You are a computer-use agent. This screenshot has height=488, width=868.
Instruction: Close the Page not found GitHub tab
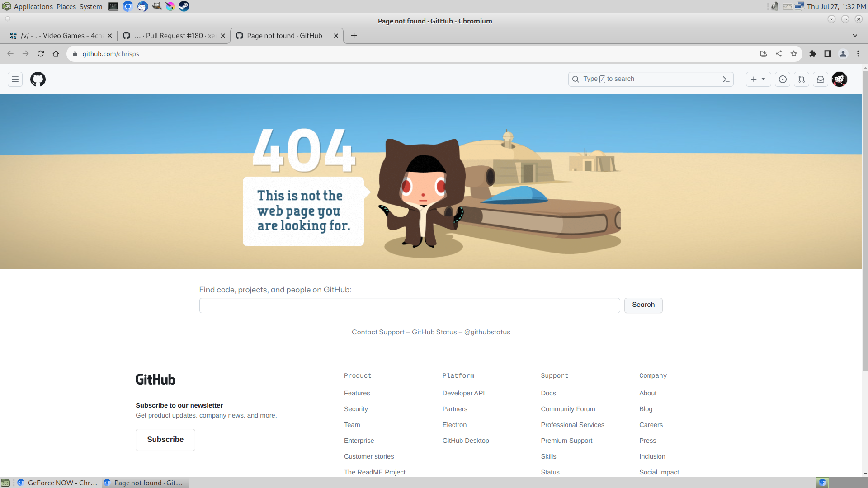[336, 36]
